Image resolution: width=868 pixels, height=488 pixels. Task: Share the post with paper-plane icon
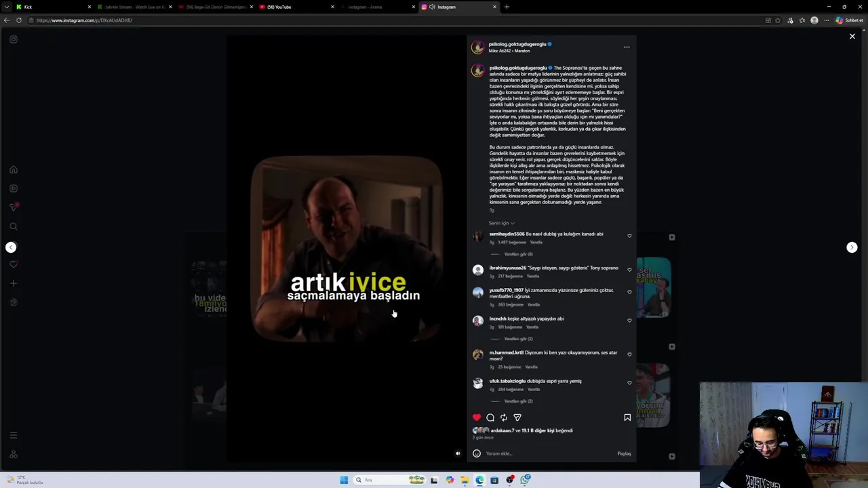(517, 418)
